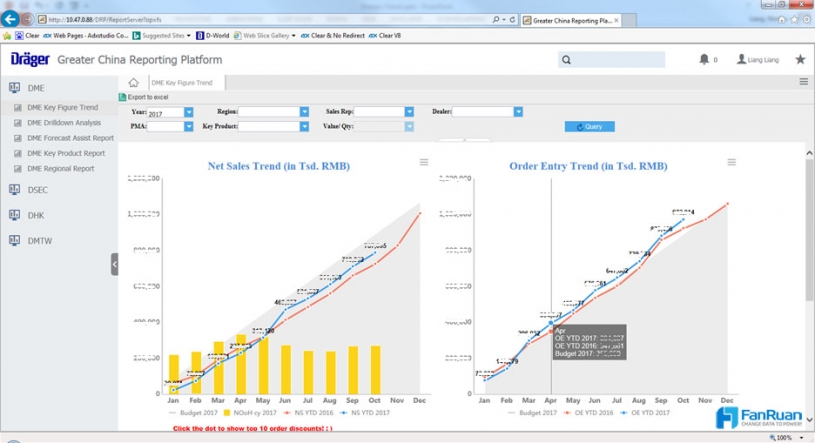The image size is (815, 443).
Task: Close the Greater China Reporting browser tab
Action: [x=616, y=20]
